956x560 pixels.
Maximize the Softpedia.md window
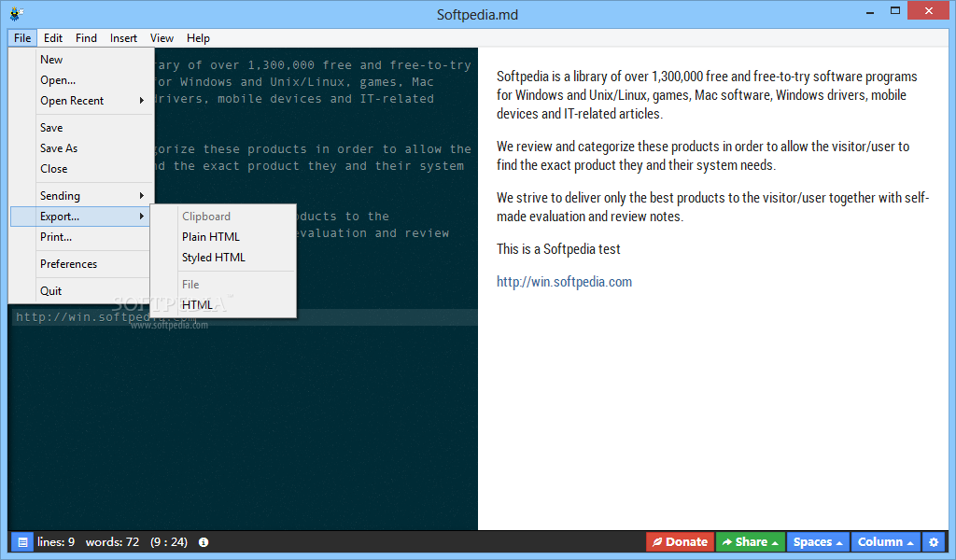click(x=895, y=11)
